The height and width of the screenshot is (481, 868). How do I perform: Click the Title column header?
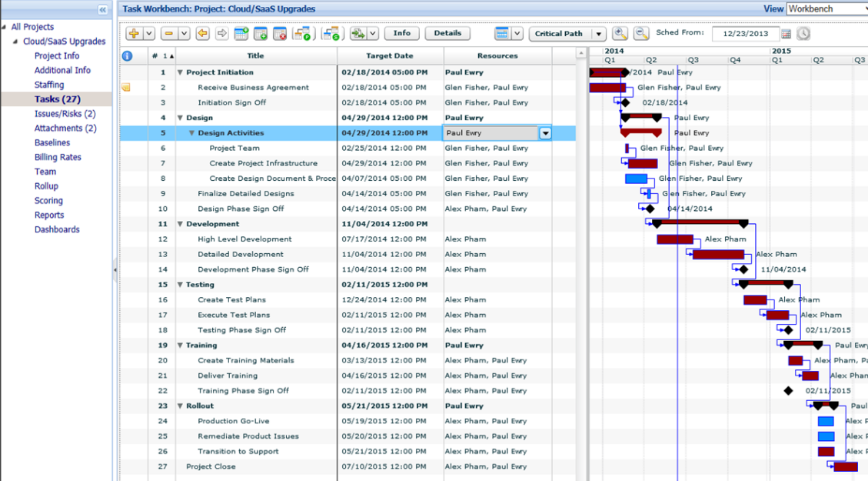pos(256,55)
